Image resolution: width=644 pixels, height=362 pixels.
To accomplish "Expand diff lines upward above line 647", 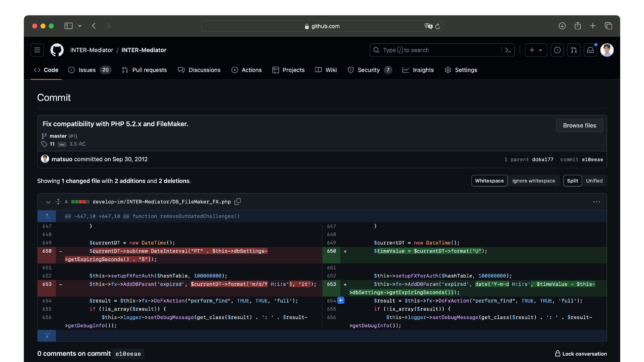I will coord(47,216).
